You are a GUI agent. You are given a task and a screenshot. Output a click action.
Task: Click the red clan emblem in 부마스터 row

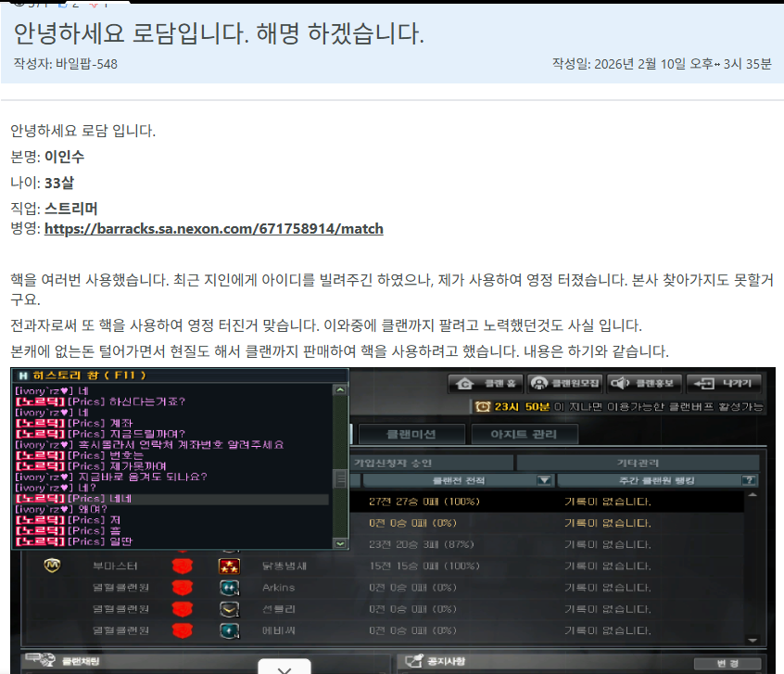tap(181, 565)
